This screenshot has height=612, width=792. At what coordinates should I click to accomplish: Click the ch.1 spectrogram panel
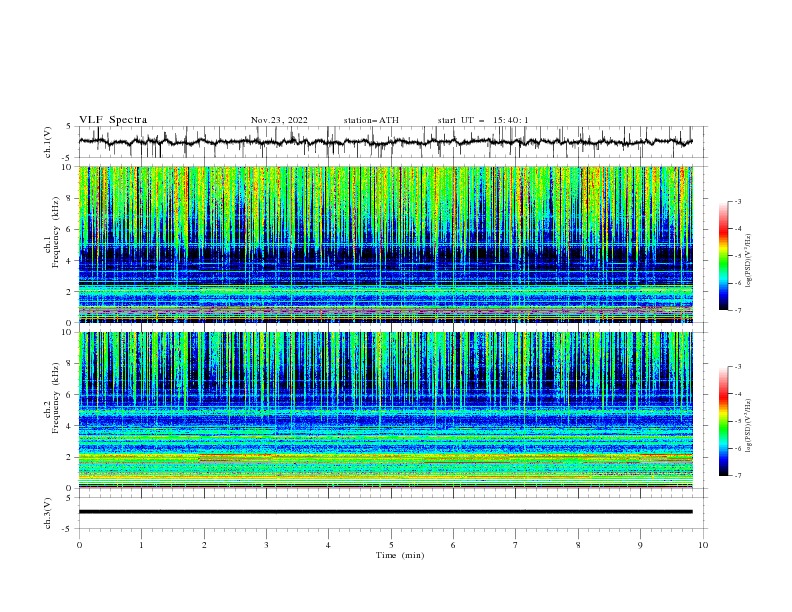tap(385, 244)
